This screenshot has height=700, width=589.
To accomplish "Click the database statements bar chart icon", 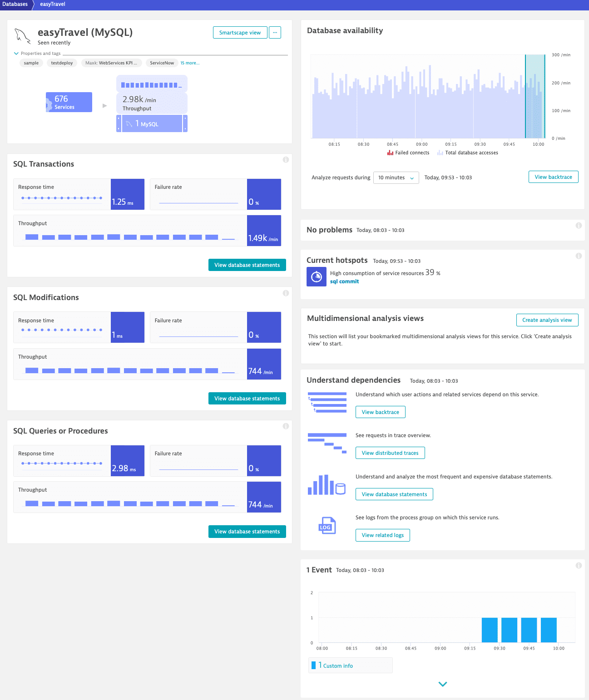I will click(x=327, y=485).
